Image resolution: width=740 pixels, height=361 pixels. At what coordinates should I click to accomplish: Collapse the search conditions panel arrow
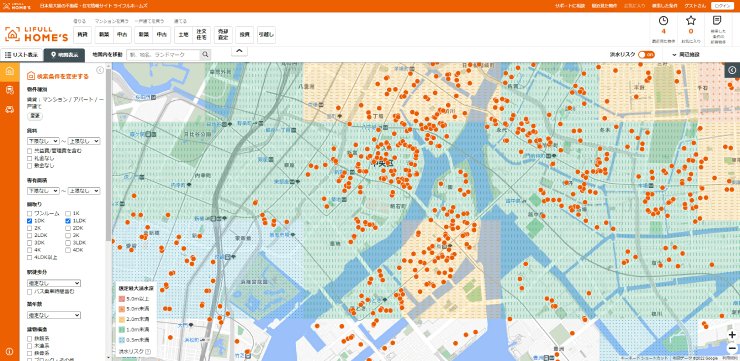click(100, 70)
